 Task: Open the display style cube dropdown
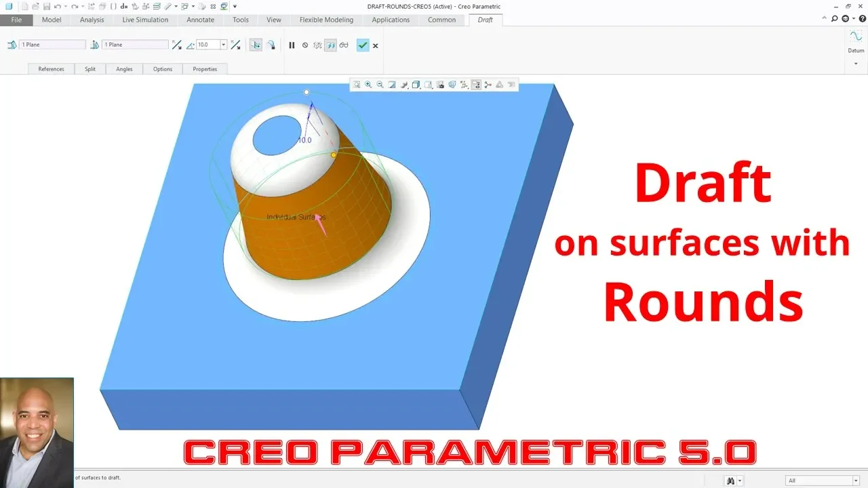(416, 85)
